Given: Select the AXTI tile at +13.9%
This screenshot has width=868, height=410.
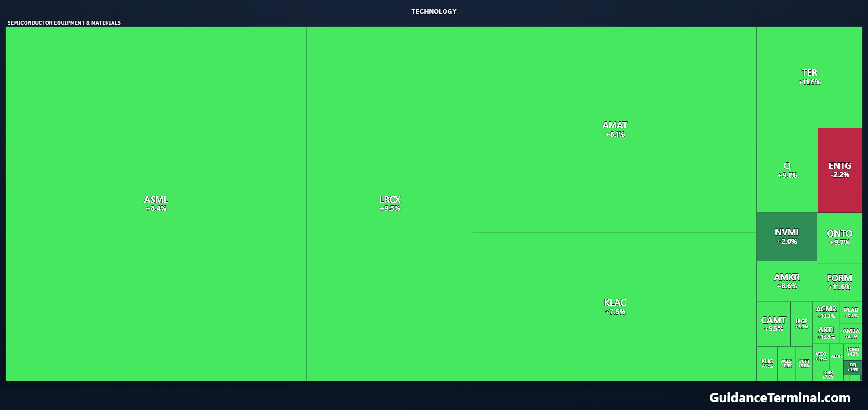Looking at the screenshot, I should coord(826,333).
